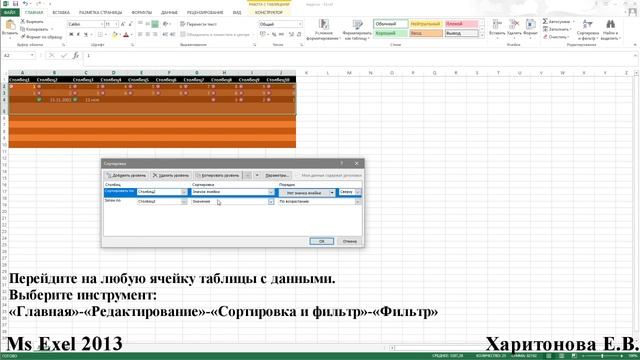Screen dimensions: 640x360
Task: Click Cut (Вырезать) in the clipboard group
Action: point(32,21)
